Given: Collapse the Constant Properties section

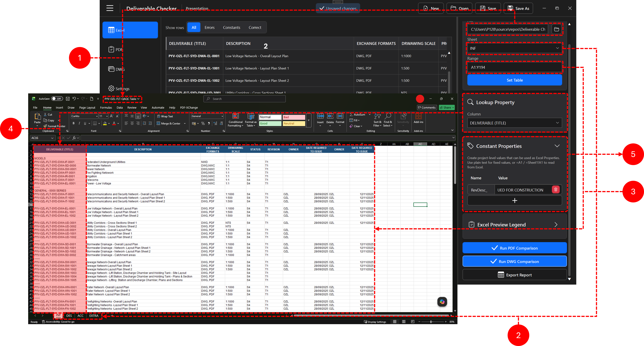Looking at the screenshot, I should [557, 146].
